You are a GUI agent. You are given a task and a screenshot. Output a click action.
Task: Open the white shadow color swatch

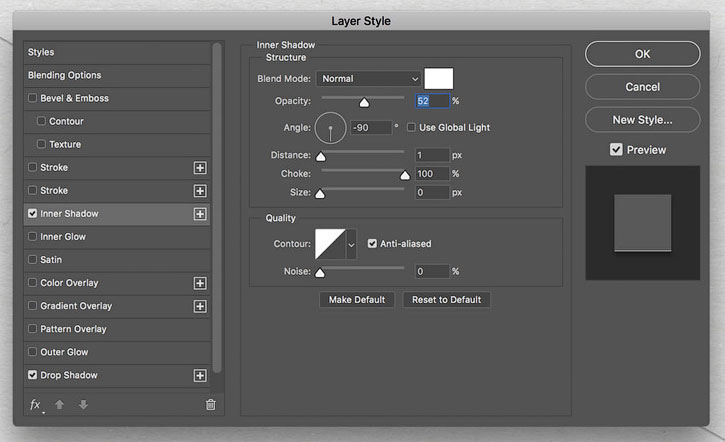(x=439, y=79)
